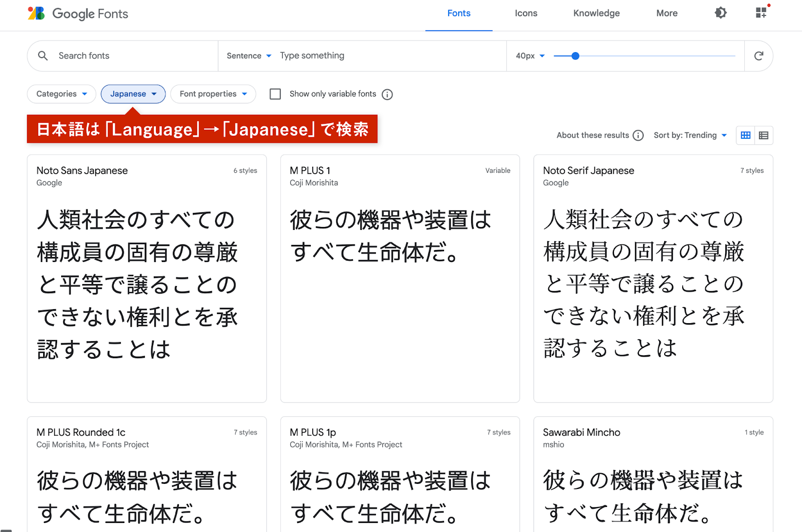This screenshot has height=532, width=802.
Task: Switch to list view layout
Action: 763,135
